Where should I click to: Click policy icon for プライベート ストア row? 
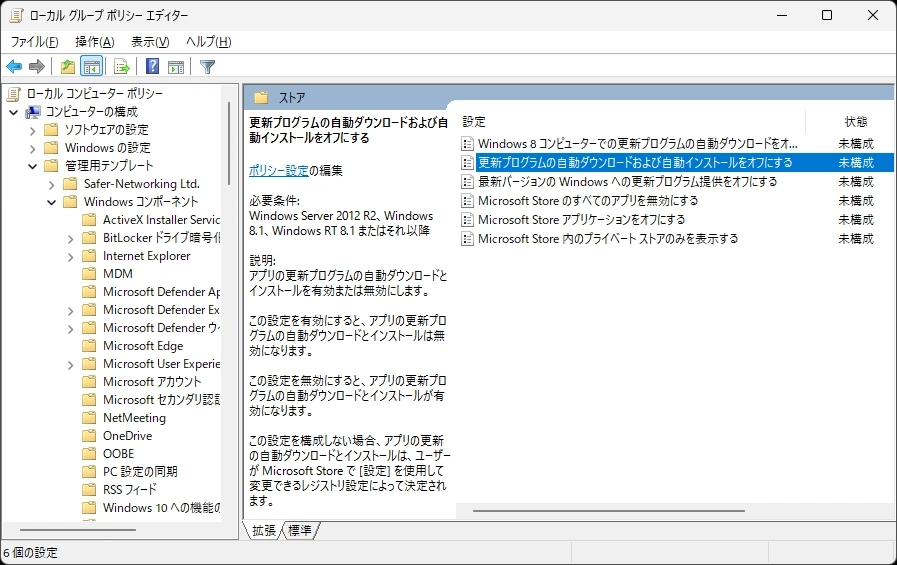(x=467, y=238)
